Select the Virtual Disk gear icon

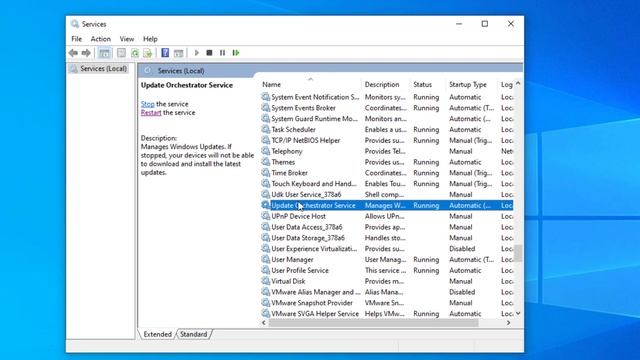[266, 281]
